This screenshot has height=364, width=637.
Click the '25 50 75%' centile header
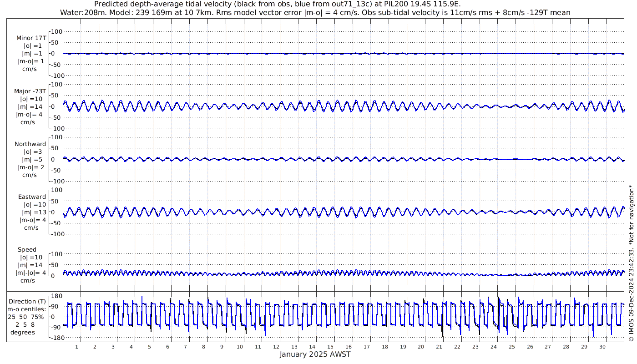[x=25, y=317]
